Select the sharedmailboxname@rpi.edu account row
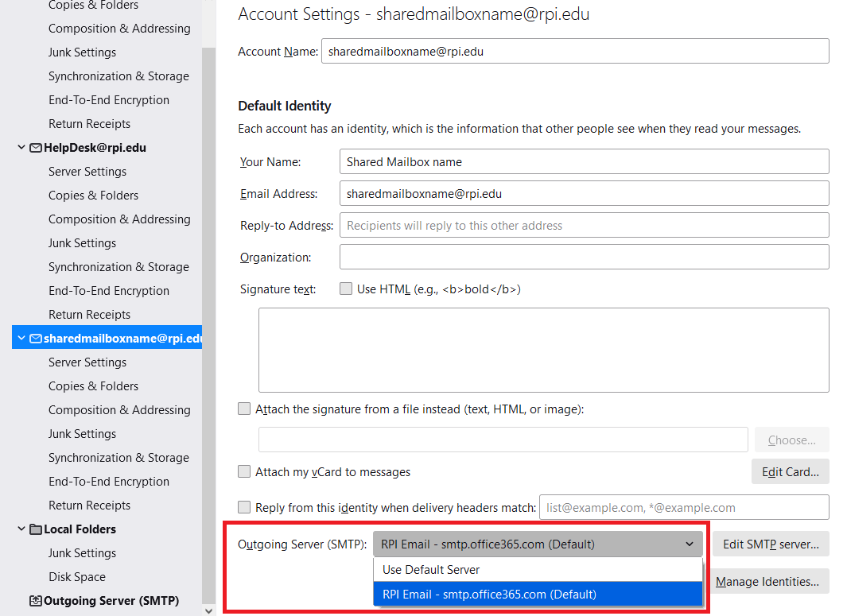 tap(107, 338)
